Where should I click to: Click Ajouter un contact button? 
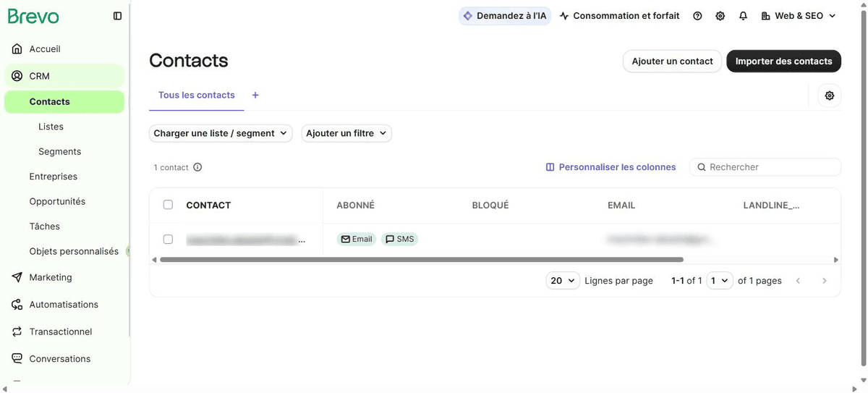click(672, 61)
